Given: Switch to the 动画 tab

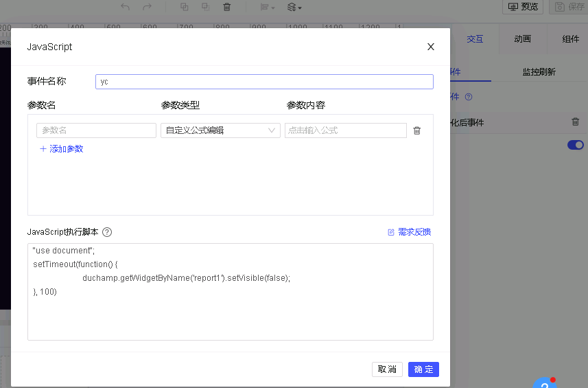Looking at the screenshot, I should click(522, 39).
